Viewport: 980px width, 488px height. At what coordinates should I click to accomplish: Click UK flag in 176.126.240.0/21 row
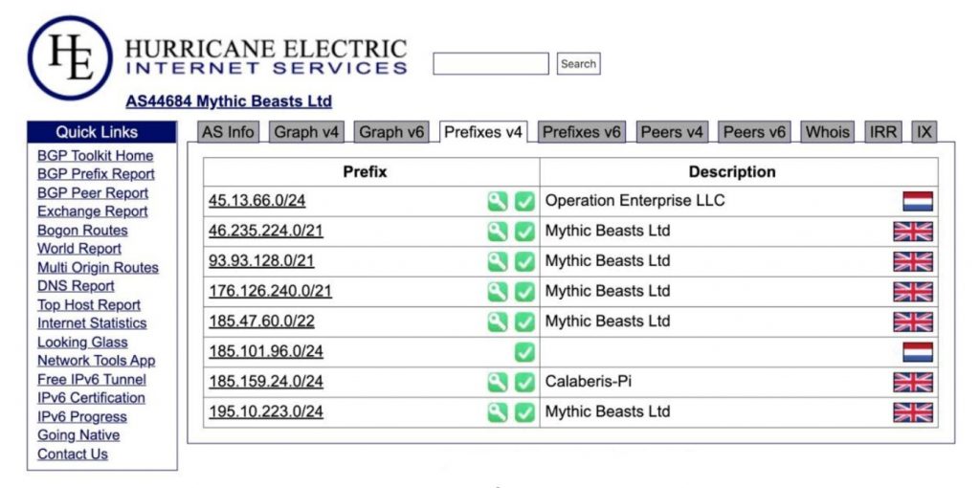point(913,291)
